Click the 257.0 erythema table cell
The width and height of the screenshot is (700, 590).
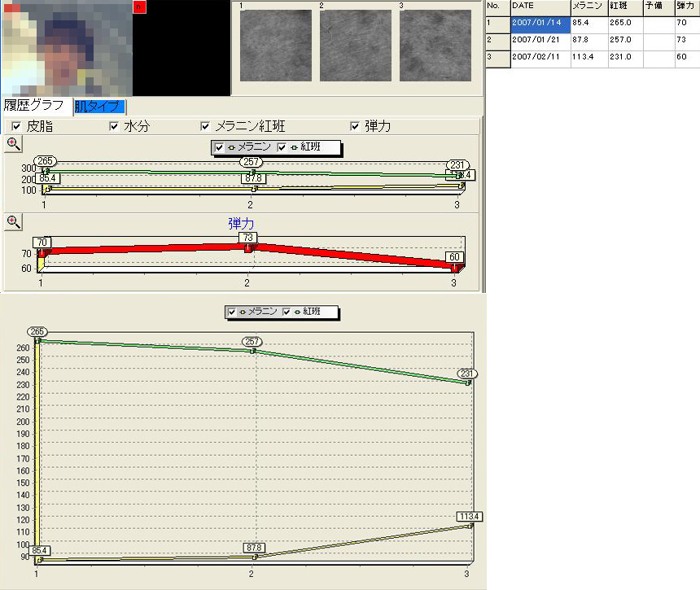(625, 42)
